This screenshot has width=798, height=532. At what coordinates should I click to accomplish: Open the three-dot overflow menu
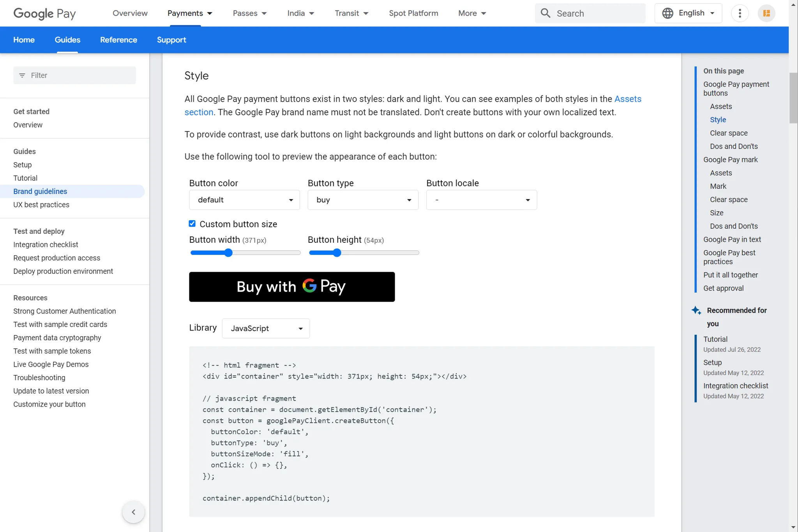(x=740, y=13)
